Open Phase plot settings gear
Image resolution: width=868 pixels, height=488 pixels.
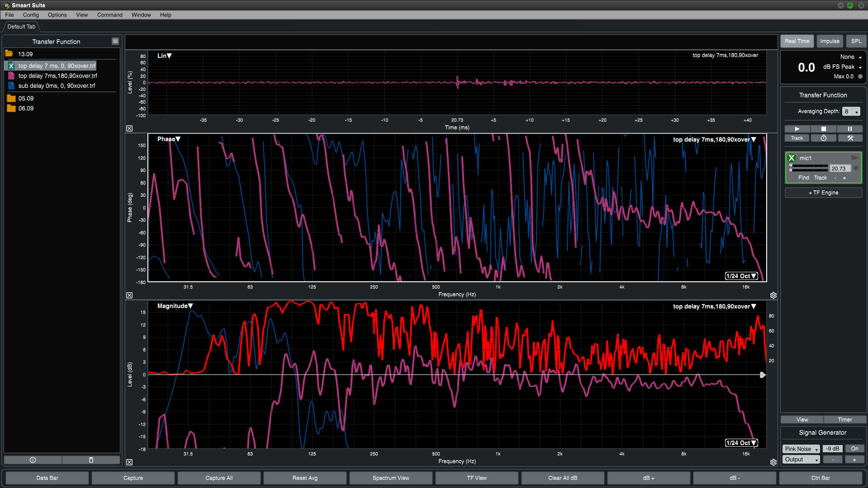pos(773,295)
